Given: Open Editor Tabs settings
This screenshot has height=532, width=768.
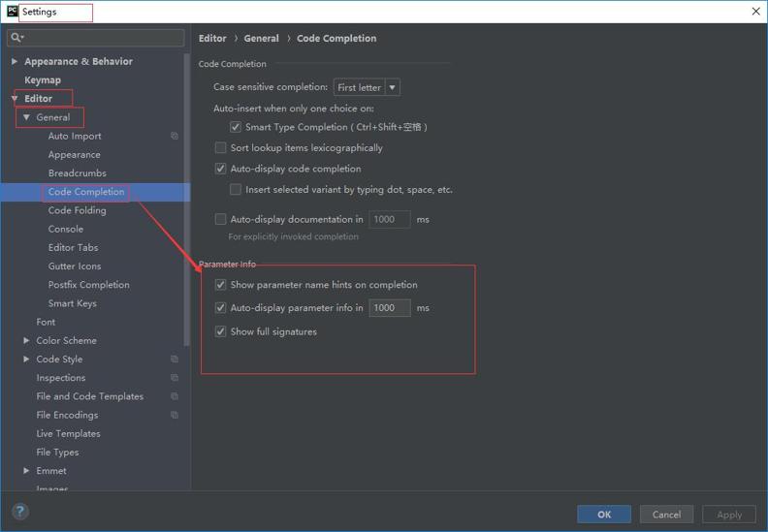Looking at the screenshot, I should pyautogui.click(x=73, y=248).
